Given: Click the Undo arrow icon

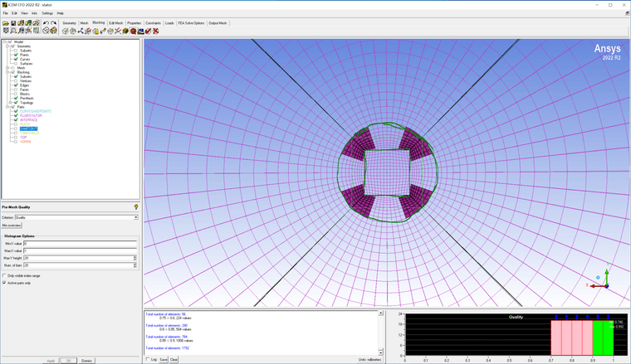Looking at the screenshot, I should pyautogui.click(x=46, y=23).
